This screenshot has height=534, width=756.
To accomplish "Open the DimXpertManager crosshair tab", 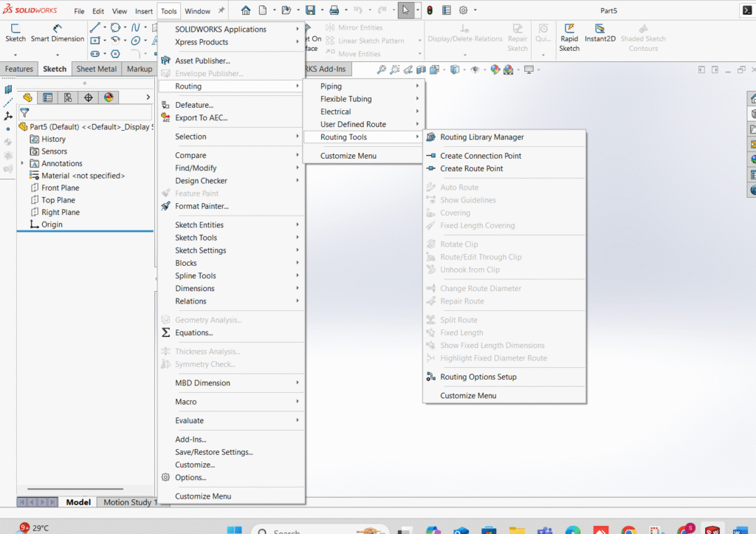I will (x=89, y=97).
